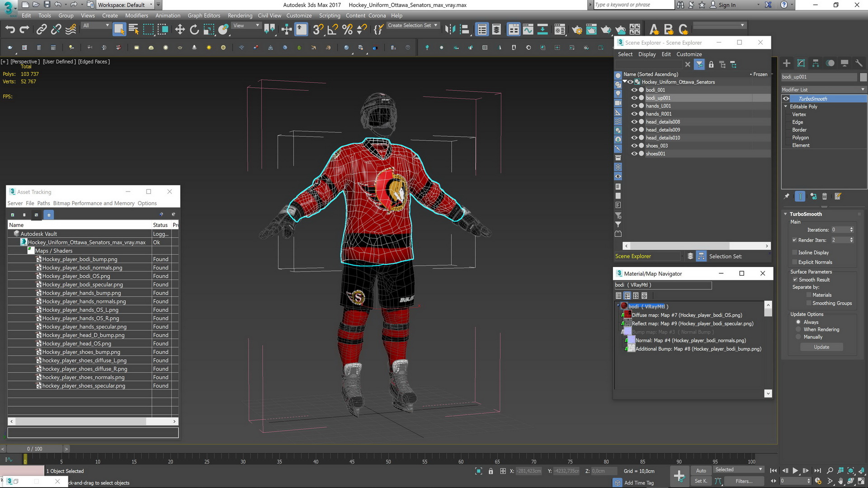Click the Configure Modifier Sets icon
This screenshot has width=868, height=488.
pyautogui.click(x=838, y=196)
